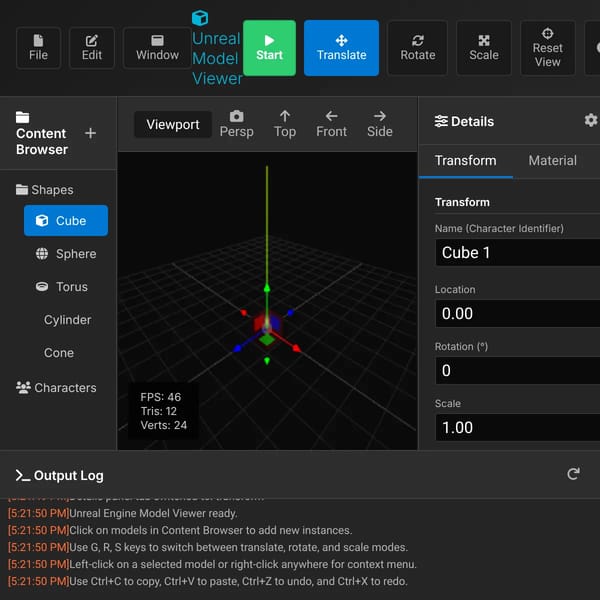
Task: Select Cube in the Shapes list
Action: click(66, 220)
